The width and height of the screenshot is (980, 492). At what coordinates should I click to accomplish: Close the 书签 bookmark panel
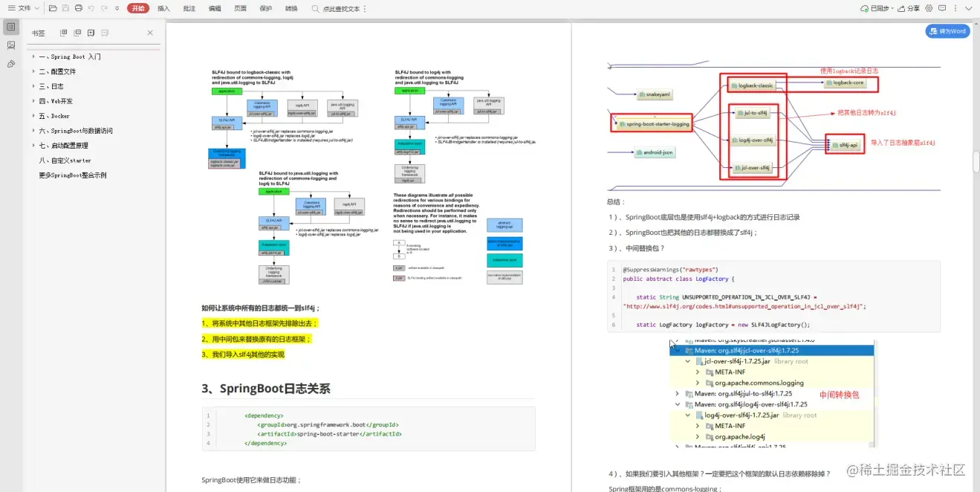[150, 33]
